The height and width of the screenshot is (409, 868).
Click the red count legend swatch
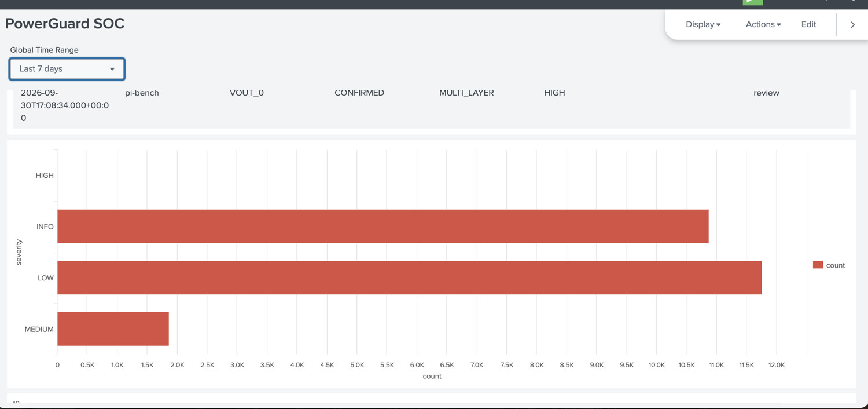pos(818,265)
